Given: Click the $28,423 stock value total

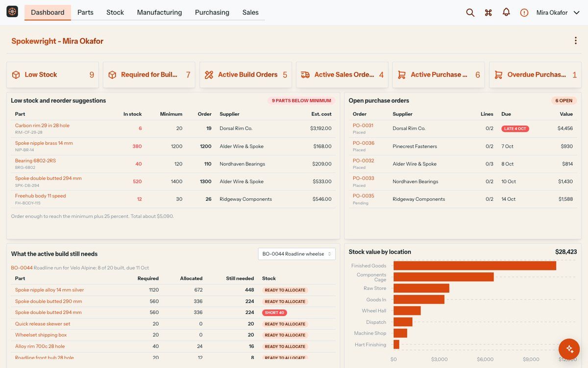Looking at the screenshot, I should [566, 252].
